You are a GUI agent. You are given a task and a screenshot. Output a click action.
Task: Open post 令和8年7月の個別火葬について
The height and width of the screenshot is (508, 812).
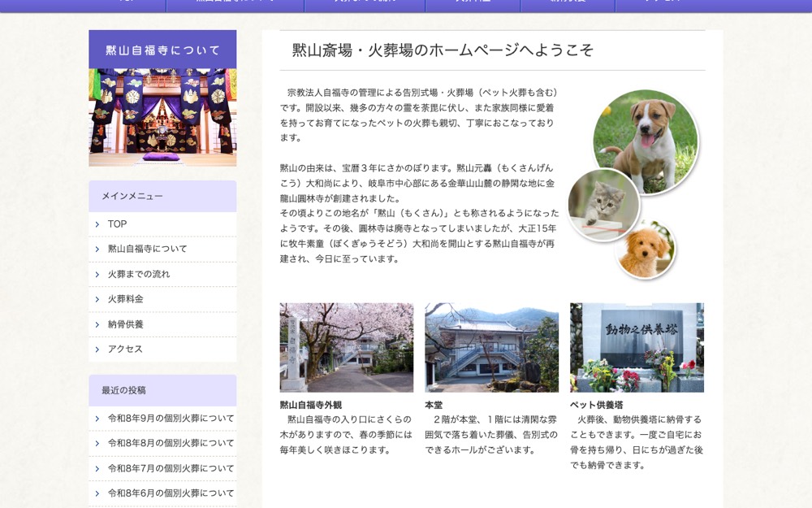click(x=171, y=469)
